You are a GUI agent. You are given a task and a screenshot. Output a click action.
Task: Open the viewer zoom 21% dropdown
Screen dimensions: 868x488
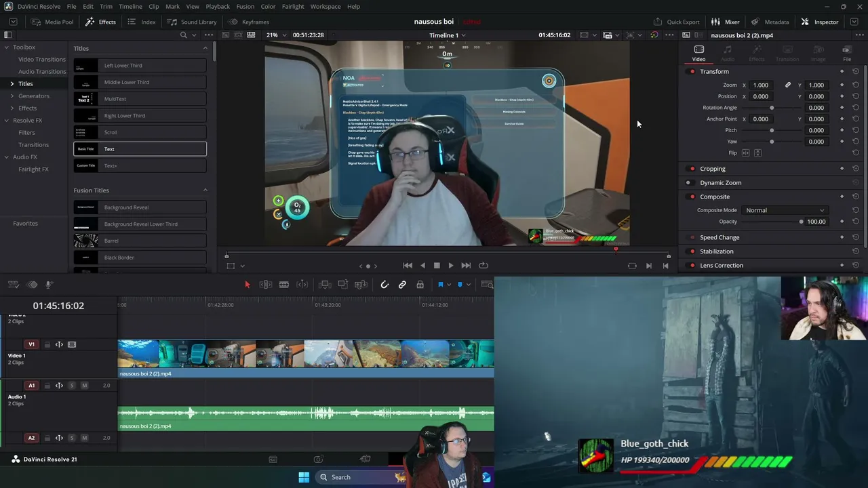[275, 35]
